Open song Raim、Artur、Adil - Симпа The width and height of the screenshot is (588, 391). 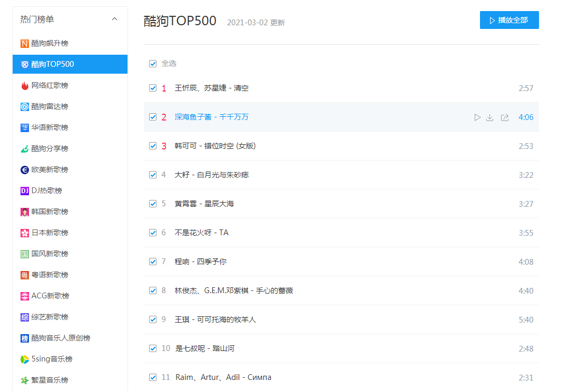[223, 377]
